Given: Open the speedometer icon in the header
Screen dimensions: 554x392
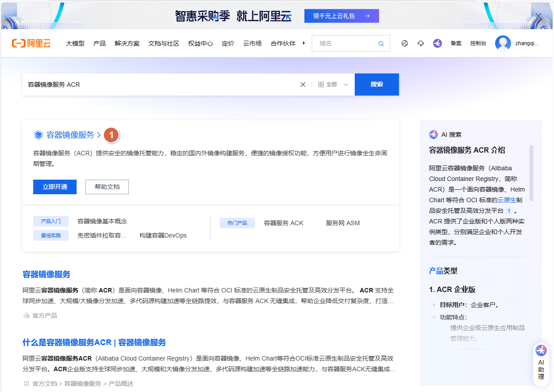Looking at the screenshot, I should 404,43.
